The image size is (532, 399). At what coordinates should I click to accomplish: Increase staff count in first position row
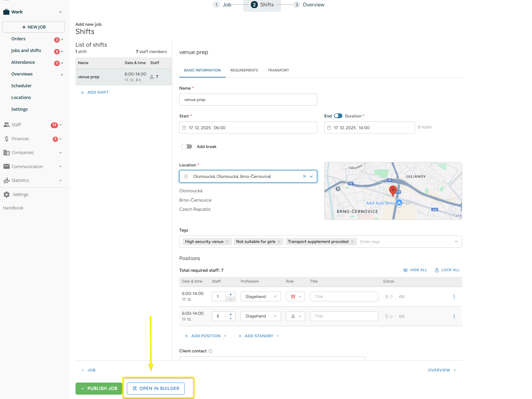pos(231,294)
